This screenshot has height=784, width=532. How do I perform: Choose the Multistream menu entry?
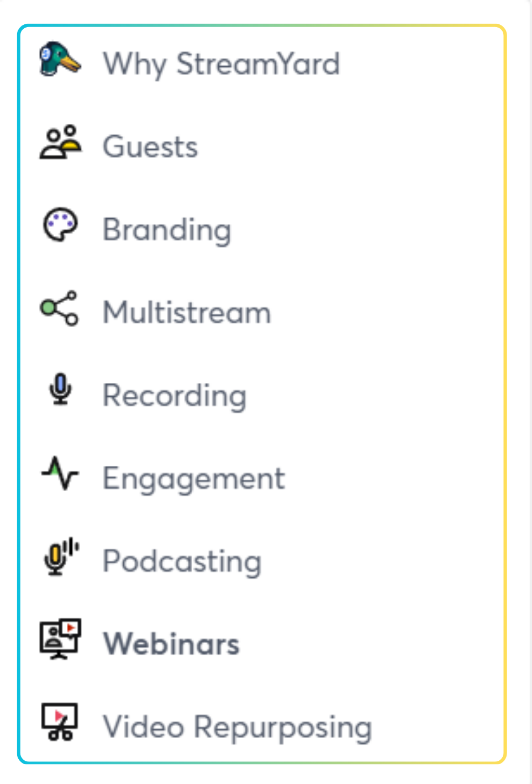click(187, 313)
